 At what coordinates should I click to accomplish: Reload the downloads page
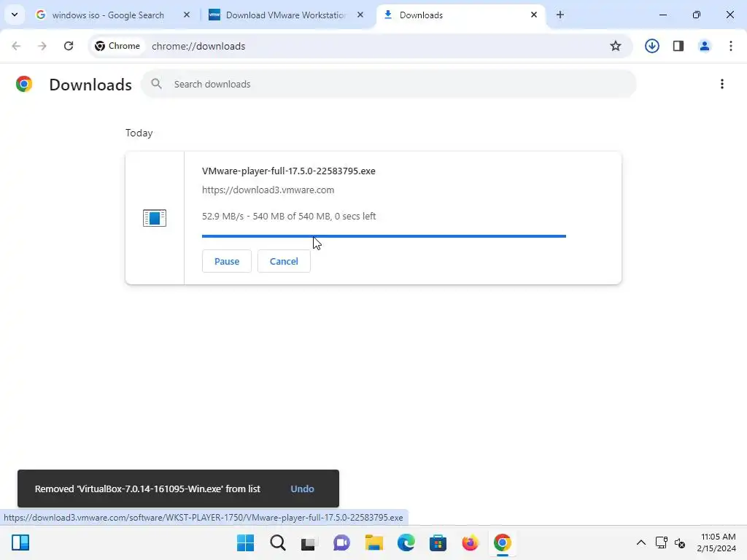tap(69, 46)
